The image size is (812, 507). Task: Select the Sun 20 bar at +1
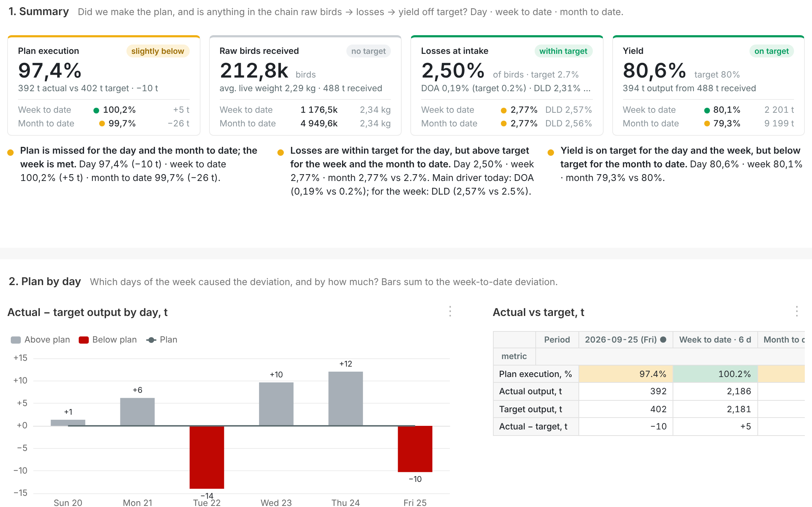68,423
